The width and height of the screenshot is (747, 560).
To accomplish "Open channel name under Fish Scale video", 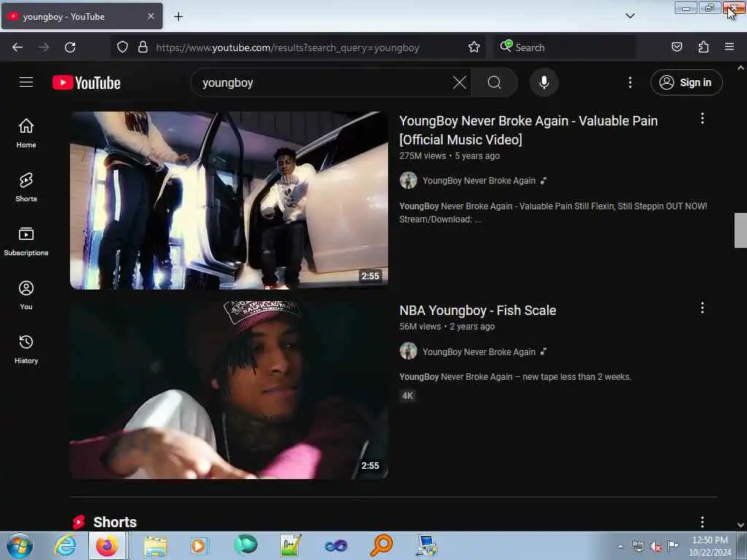I will click(x=479, y=352).
